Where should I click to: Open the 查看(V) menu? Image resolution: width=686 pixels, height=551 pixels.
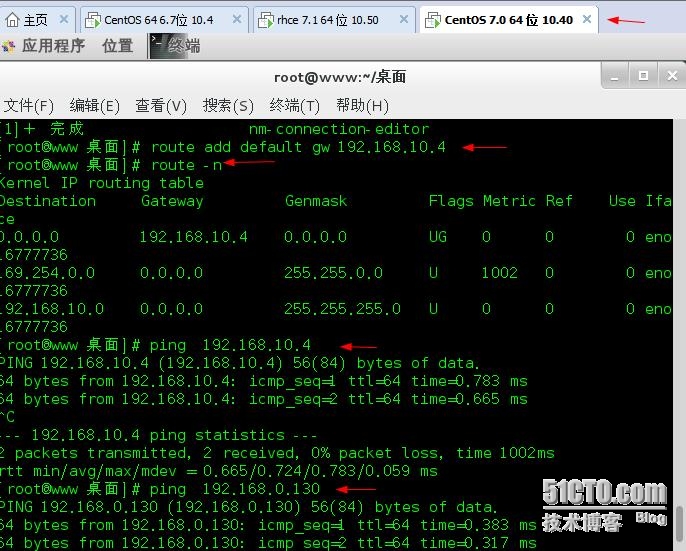[161, 105]
